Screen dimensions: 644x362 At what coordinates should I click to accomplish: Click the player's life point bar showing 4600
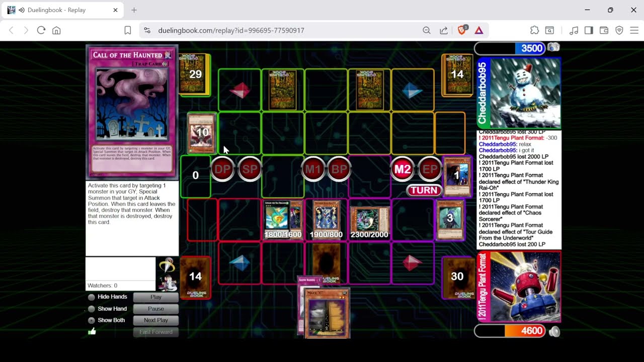pyautogui.click(x=510, y=331)
